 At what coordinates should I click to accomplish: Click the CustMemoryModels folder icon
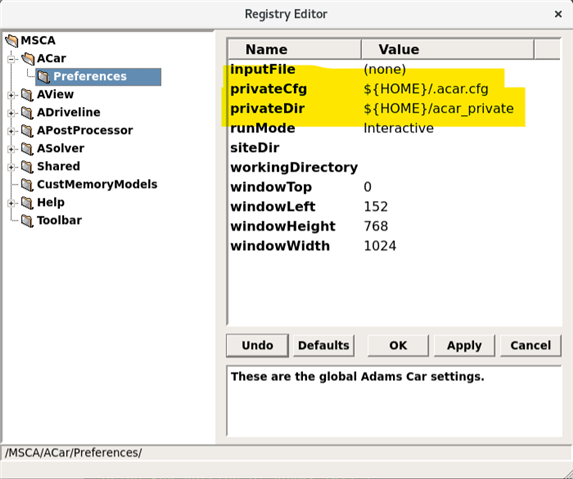(x=27, y=185)
